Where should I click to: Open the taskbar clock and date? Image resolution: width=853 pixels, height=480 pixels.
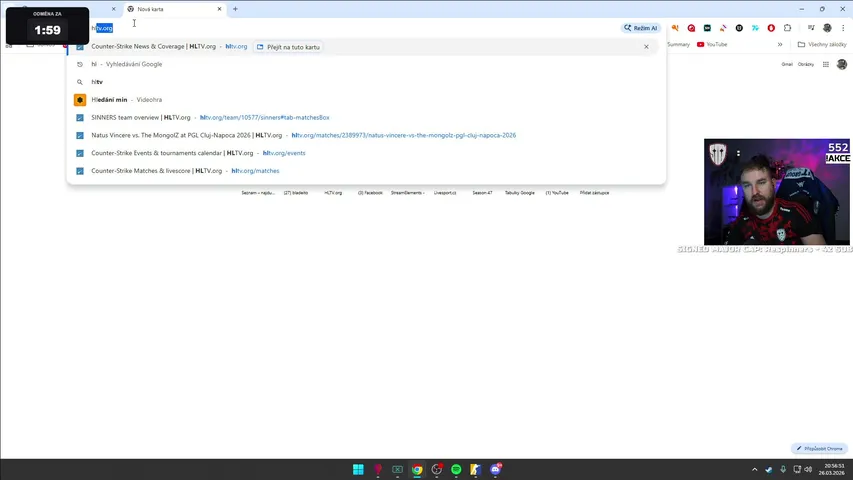tap(834, 469)
